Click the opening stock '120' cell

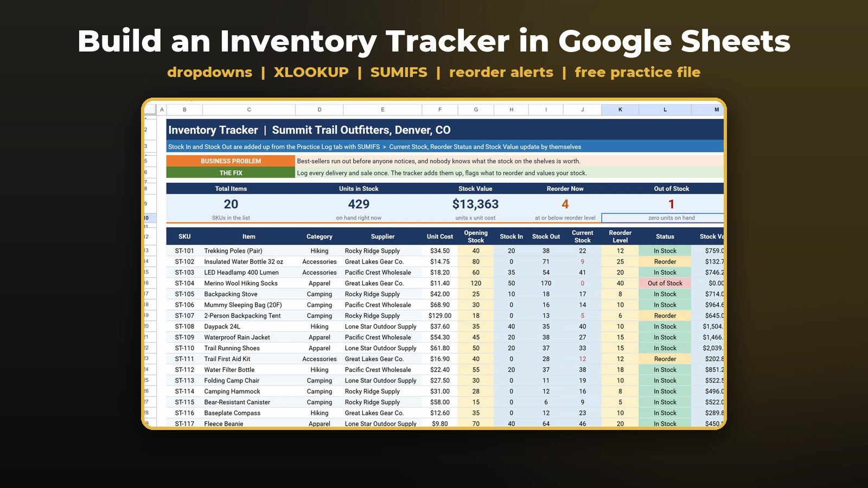pyautogui.click(x=476, y=283)
